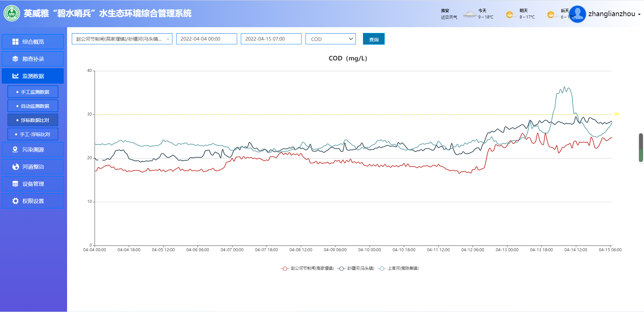Viewport: 644px width, 312px height.
Task: Click the 污染溯源 location pin icon
Action: click(15, 149)
